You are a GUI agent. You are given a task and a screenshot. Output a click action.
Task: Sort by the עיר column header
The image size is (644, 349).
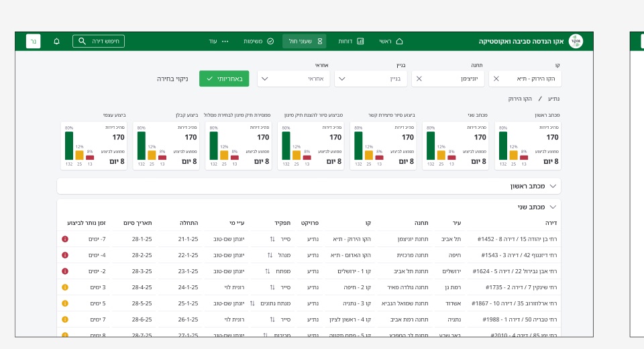click(457, 223)
